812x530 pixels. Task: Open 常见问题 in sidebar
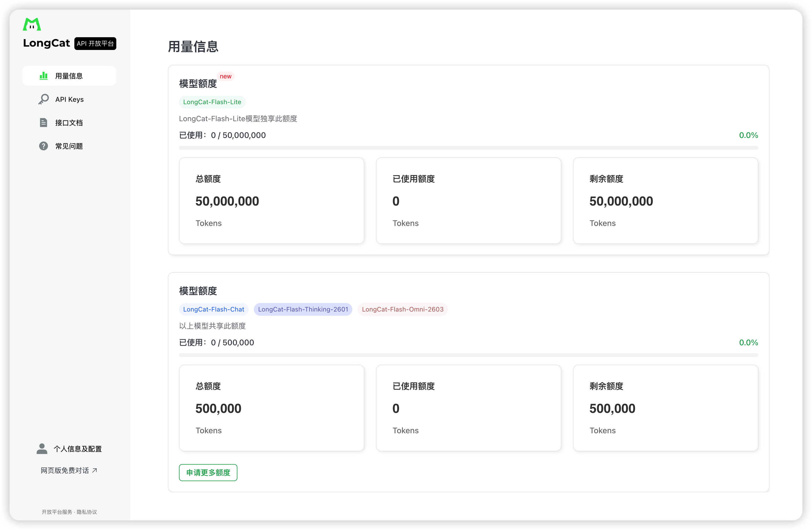click(x=69, y=146)
